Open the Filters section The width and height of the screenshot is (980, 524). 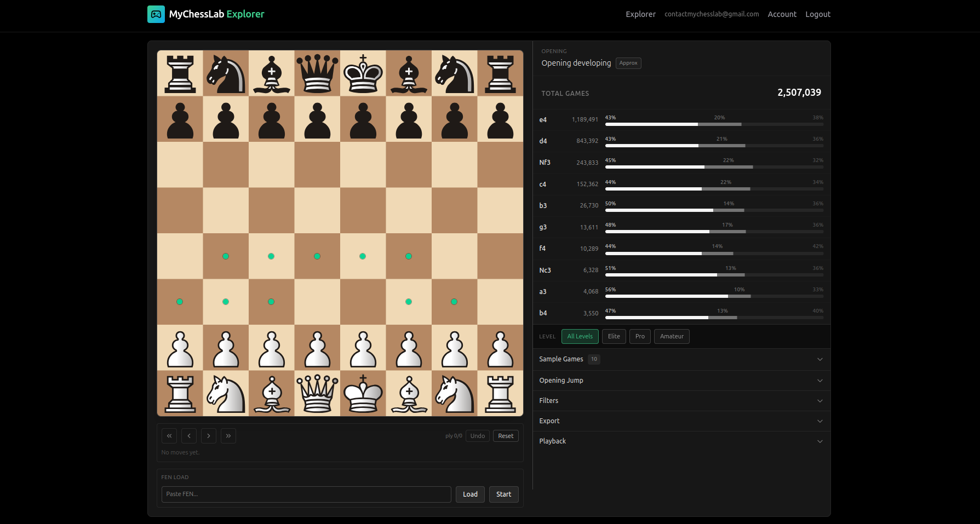point(681,401)
